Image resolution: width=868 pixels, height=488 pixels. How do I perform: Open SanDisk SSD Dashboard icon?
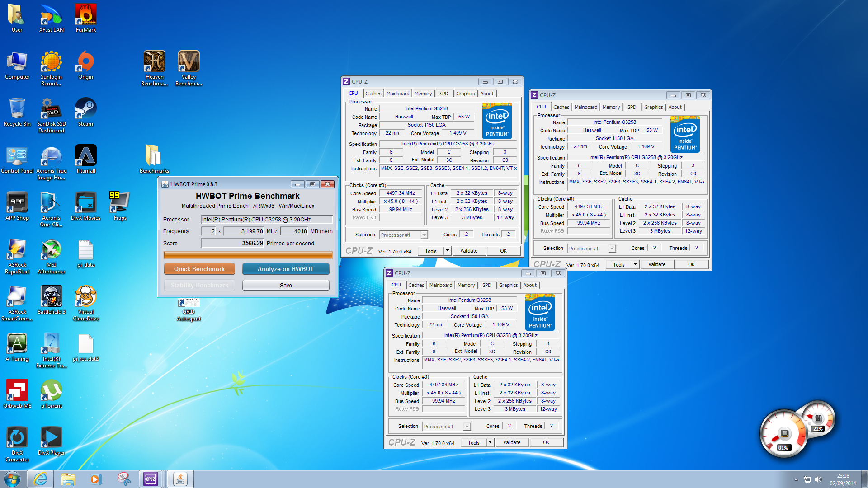[x=52, y=115]
